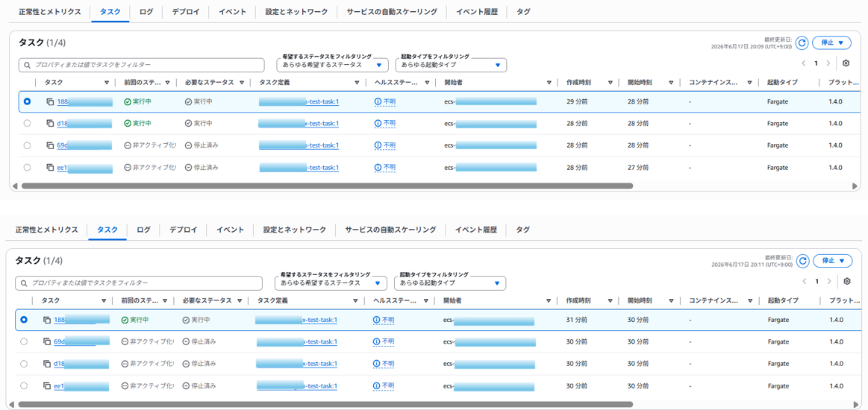This screenshot has width=868, height=410.
Task: Click search magnifier icon in 20:09 panel filter
Action: (27, 65)
